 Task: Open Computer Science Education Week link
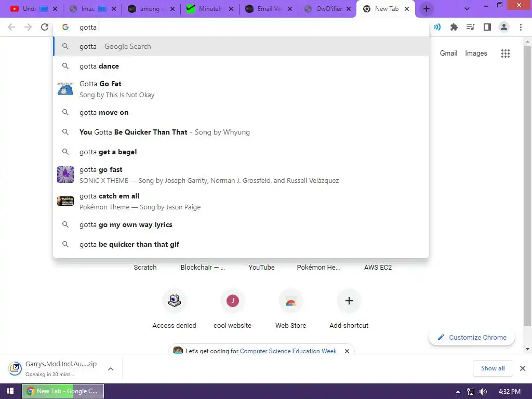(288, 351)
